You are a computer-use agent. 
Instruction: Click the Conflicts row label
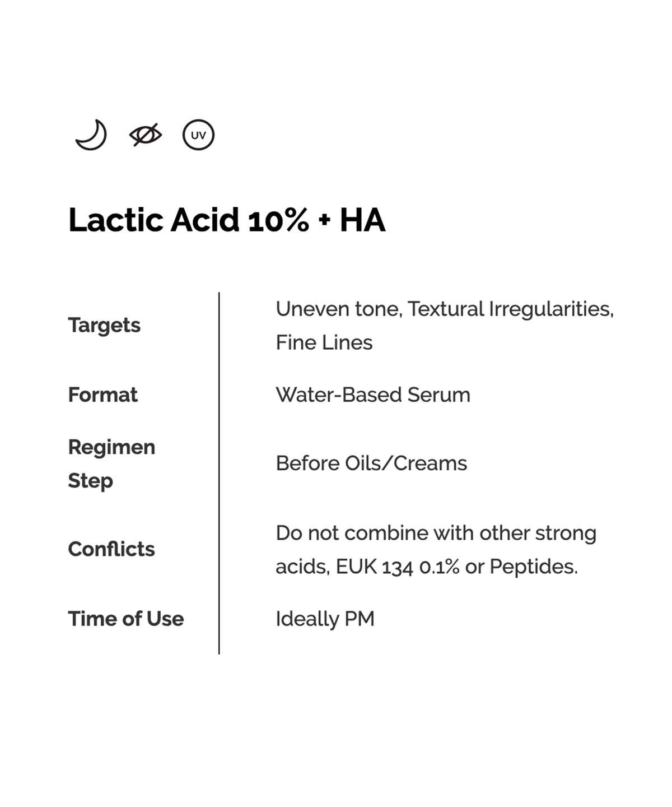[x=111, y=549]
